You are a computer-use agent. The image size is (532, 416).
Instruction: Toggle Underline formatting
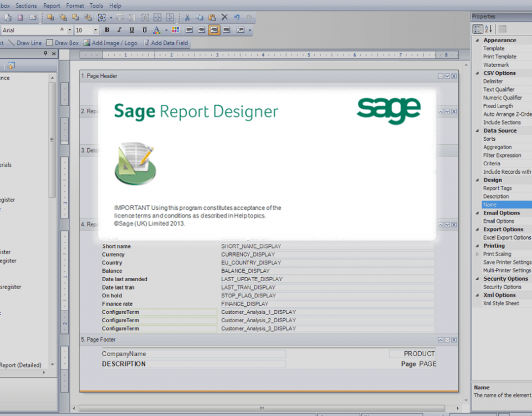click(x=132, y=30)
